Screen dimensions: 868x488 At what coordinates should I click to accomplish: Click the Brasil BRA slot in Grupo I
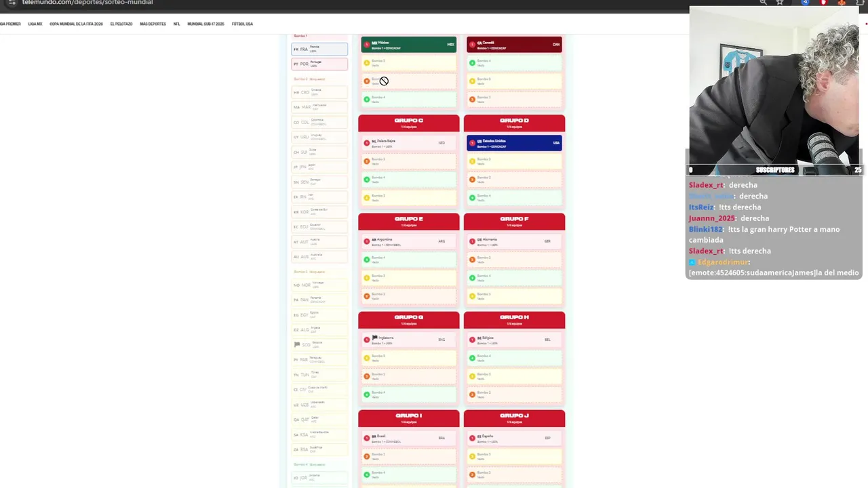tap(409, 438)
